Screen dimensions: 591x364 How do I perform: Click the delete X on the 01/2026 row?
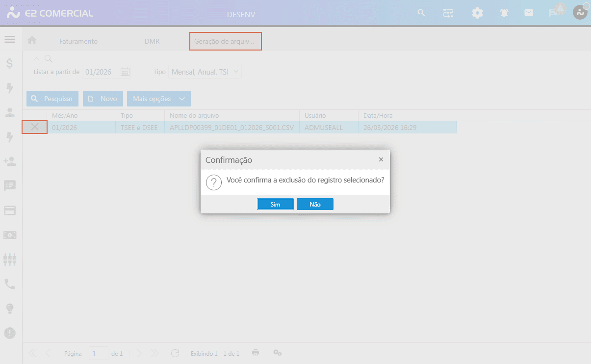pyautogui.click(x=35, y=128)
